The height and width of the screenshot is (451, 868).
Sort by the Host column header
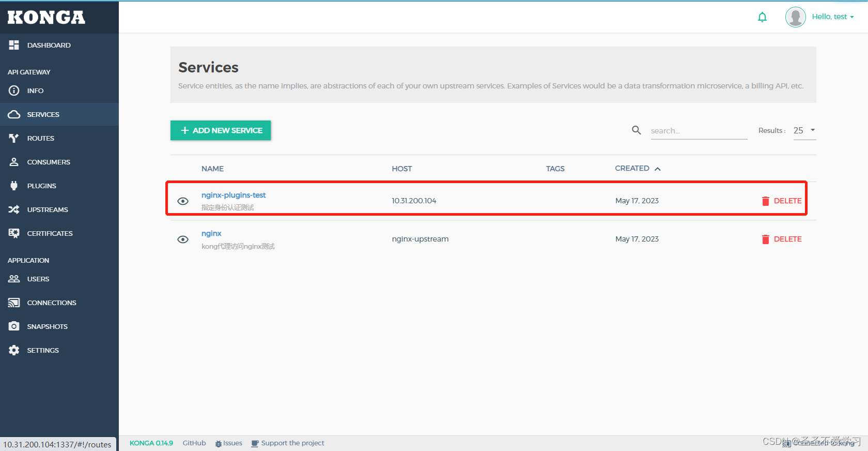click(x=402, y=169)
